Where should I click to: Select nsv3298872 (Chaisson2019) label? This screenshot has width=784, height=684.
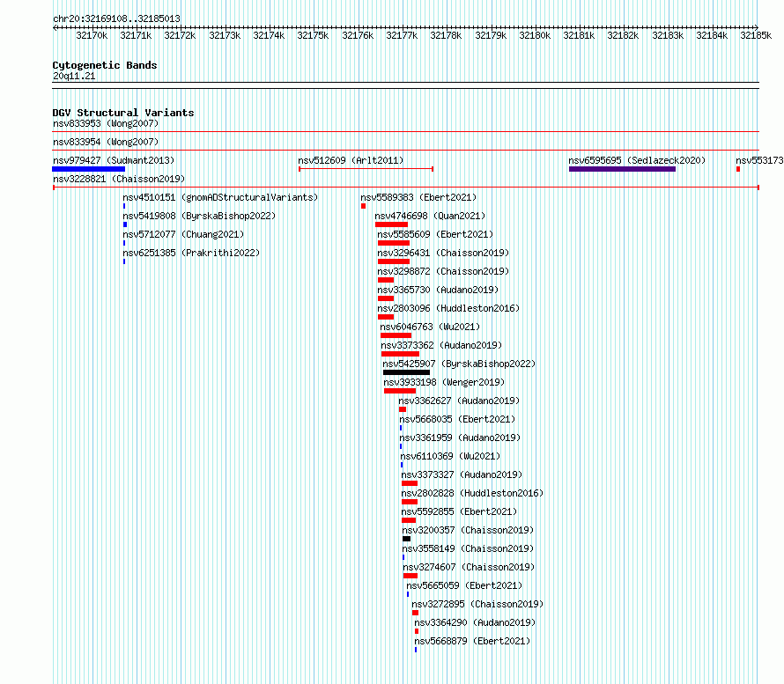click(443, 271)
